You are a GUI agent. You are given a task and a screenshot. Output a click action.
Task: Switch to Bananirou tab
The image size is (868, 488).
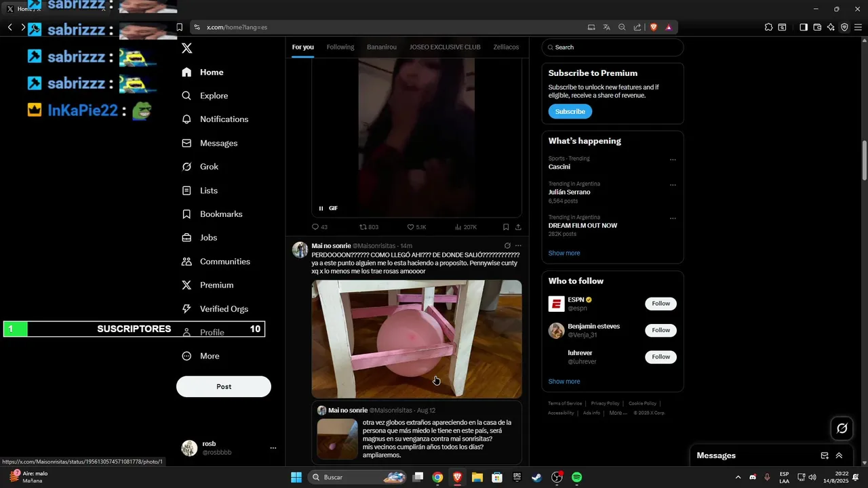pyautogui.click(x=382, y=47)
